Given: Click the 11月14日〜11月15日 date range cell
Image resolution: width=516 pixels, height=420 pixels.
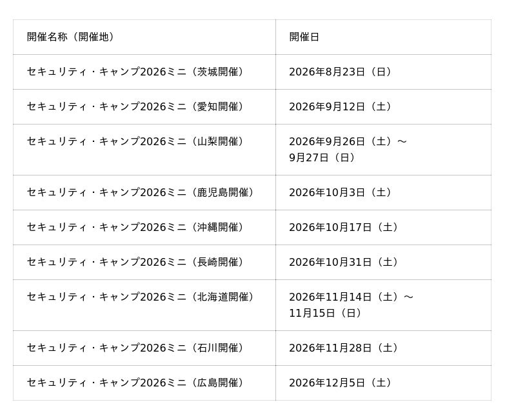Looking at the screenshot, I should 352,305.
